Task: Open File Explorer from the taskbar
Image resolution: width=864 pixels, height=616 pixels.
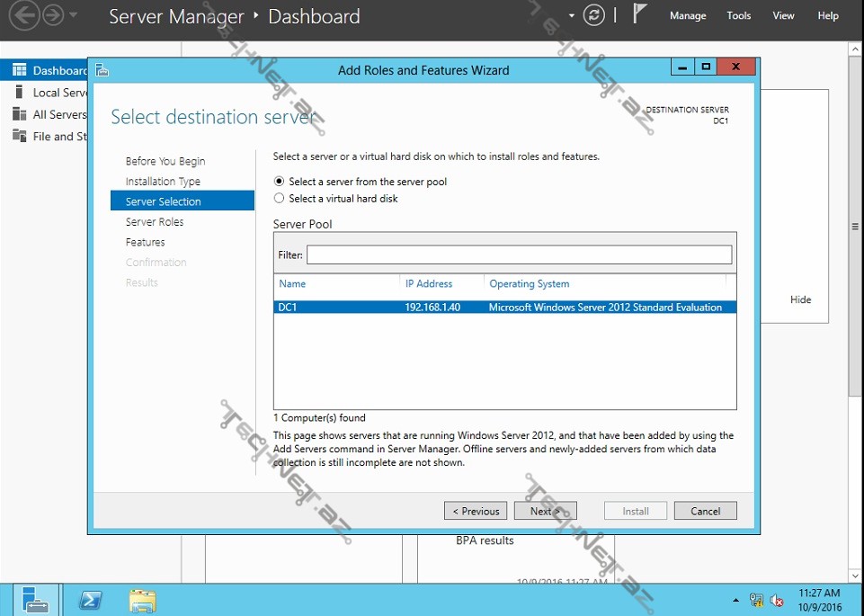Action: coord(141,600)
